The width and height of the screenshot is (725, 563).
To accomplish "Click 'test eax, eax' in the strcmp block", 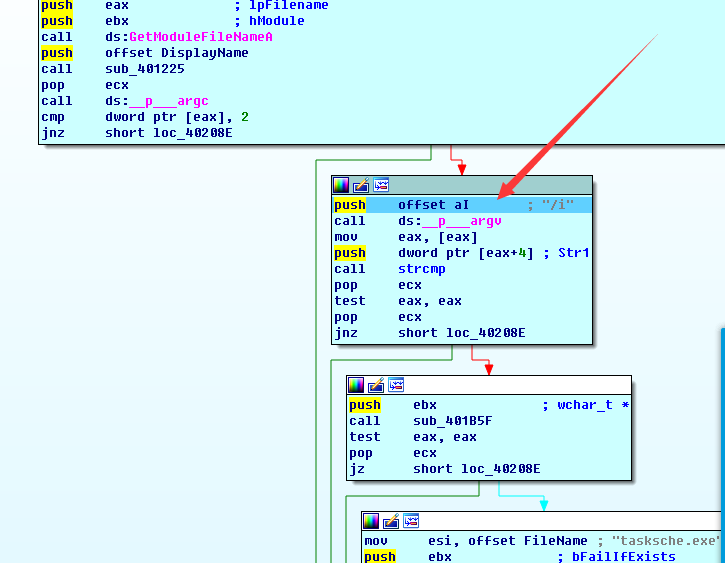I will (398, 301).
